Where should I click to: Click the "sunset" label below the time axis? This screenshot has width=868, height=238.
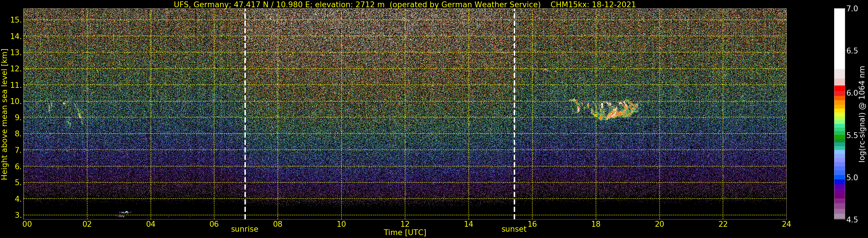click(x=514, y=229)
